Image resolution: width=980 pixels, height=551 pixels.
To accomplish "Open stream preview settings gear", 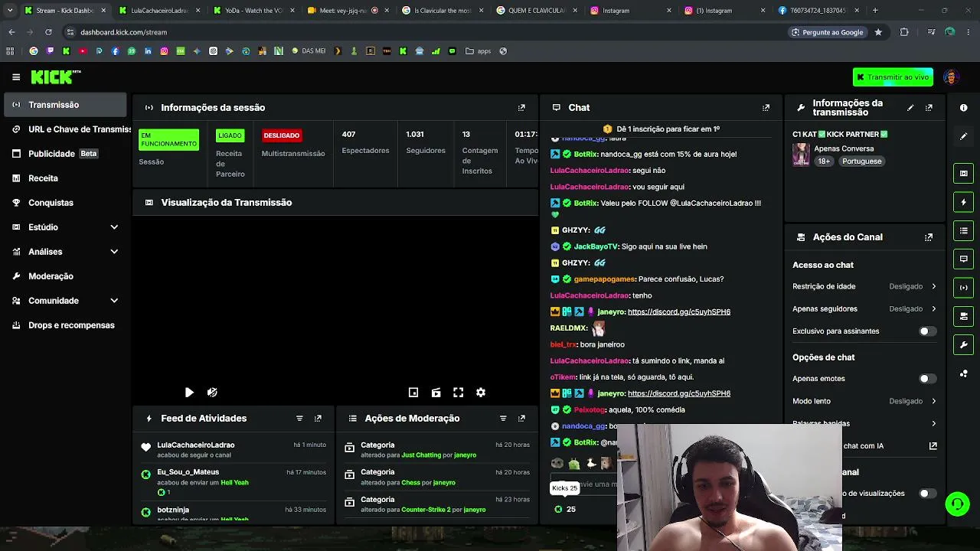I will pos(481,393).
